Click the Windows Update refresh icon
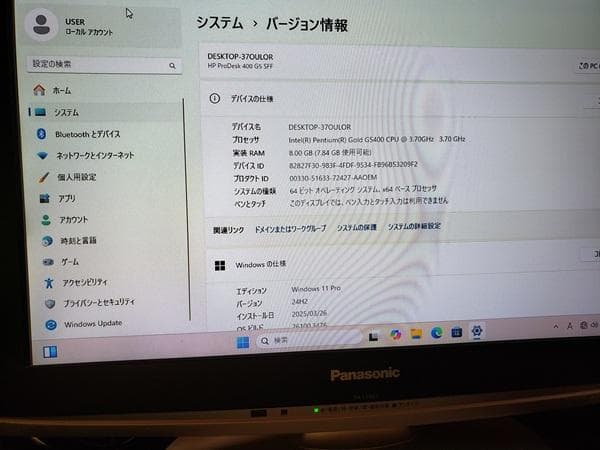This screenshot has width=600, height=450. click(x=51, y=325)
